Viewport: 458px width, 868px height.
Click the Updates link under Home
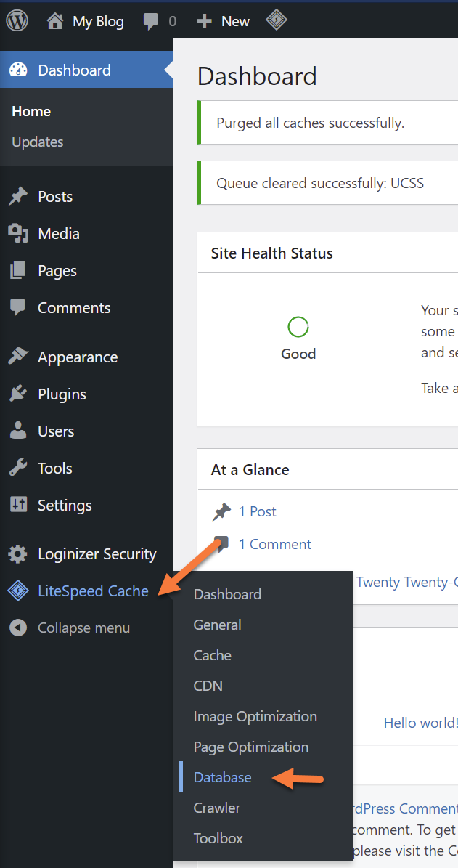pos(38,142)
